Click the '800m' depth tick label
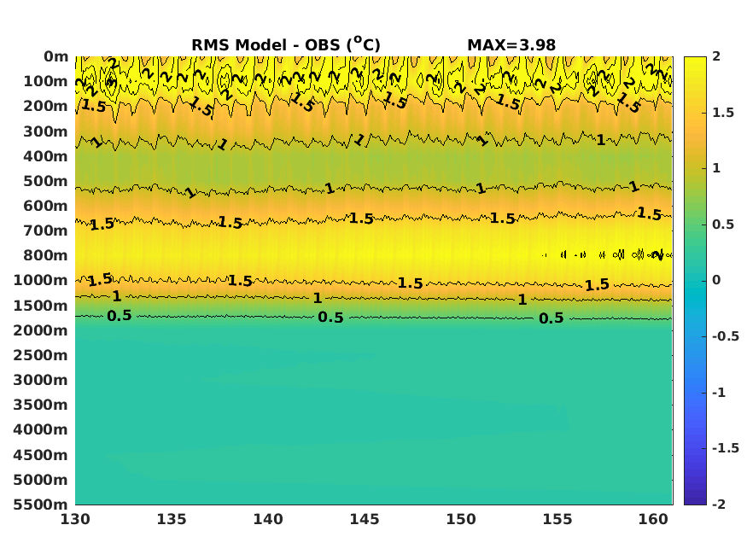This screenshot has width=747, height=560. tap(46, 255)
